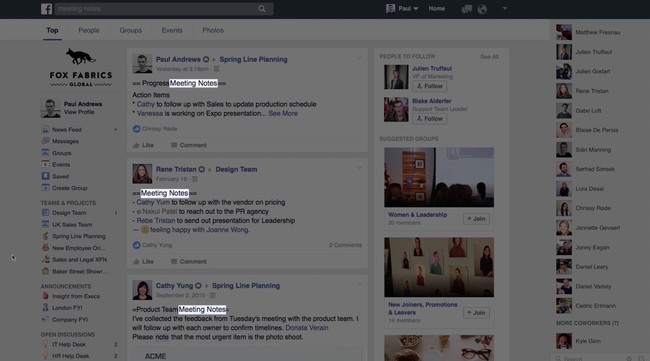Expand the account dropdown arrow in header
Image resolution: width=650 pixels, height=361 pixels.
(504, 8)
